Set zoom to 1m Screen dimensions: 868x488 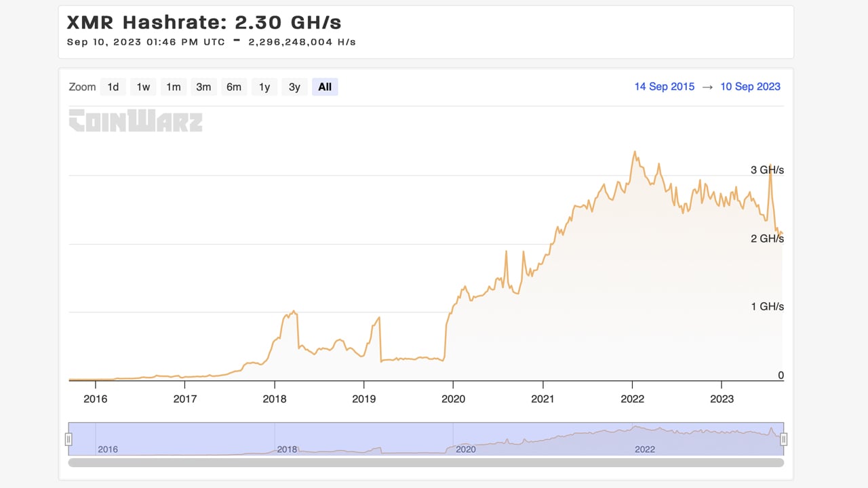pos(174,87)
